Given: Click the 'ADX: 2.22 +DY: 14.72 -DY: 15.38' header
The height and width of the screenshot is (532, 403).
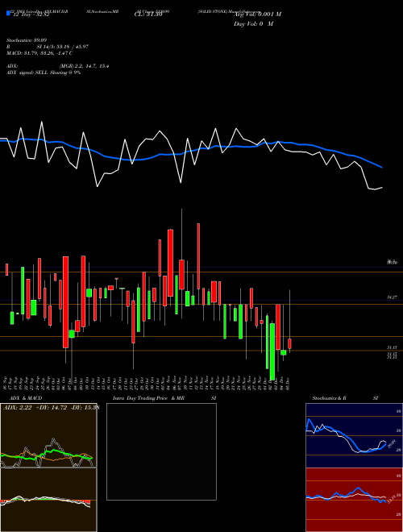Looking at the screenshot, I should click(52, 407).
